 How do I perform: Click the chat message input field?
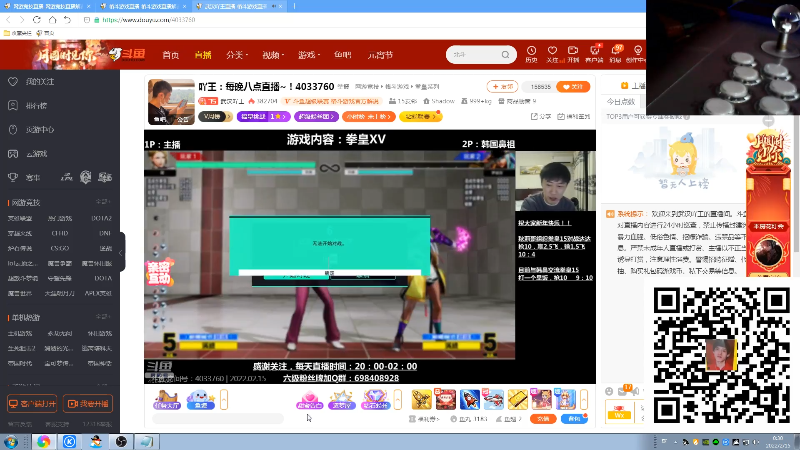218,419
